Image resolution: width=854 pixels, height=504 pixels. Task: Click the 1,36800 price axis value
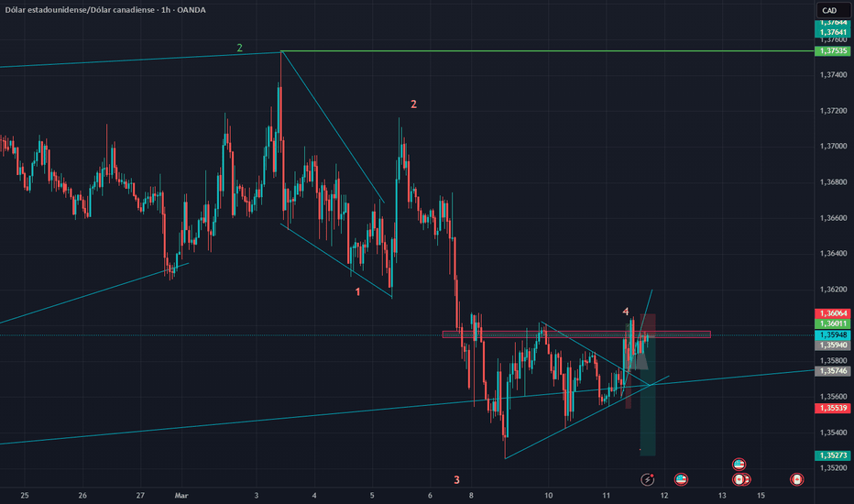click(833, 182)
